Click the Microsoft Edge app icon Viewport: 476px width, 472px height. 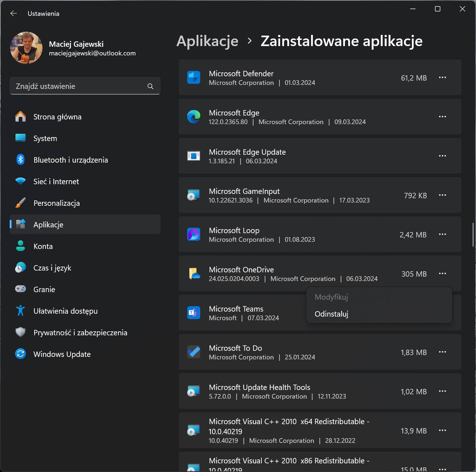click(194, 117)
